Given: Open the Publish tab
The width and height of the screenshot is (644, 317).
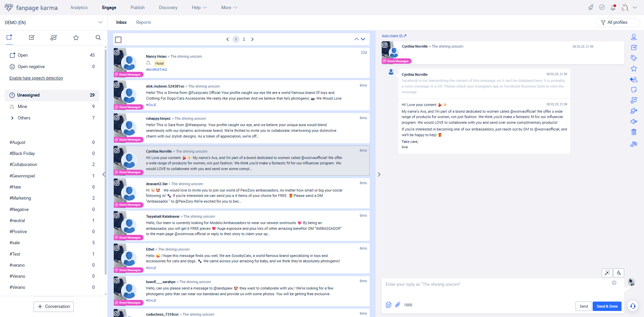Looking at the screenshot, I should click(x=138, y=7).
